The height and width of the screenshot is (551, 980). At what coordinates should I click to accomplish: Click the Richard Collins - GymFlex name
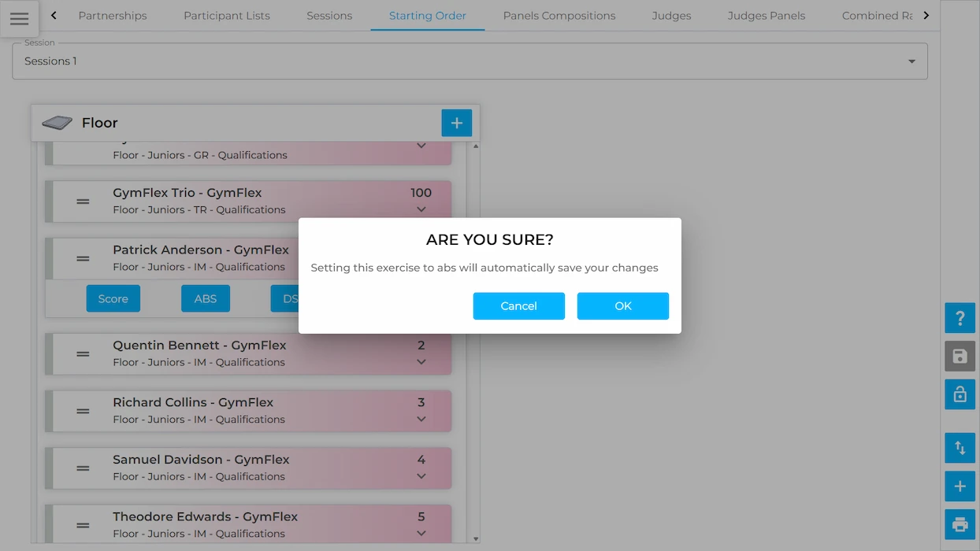[x=193, y=402]
